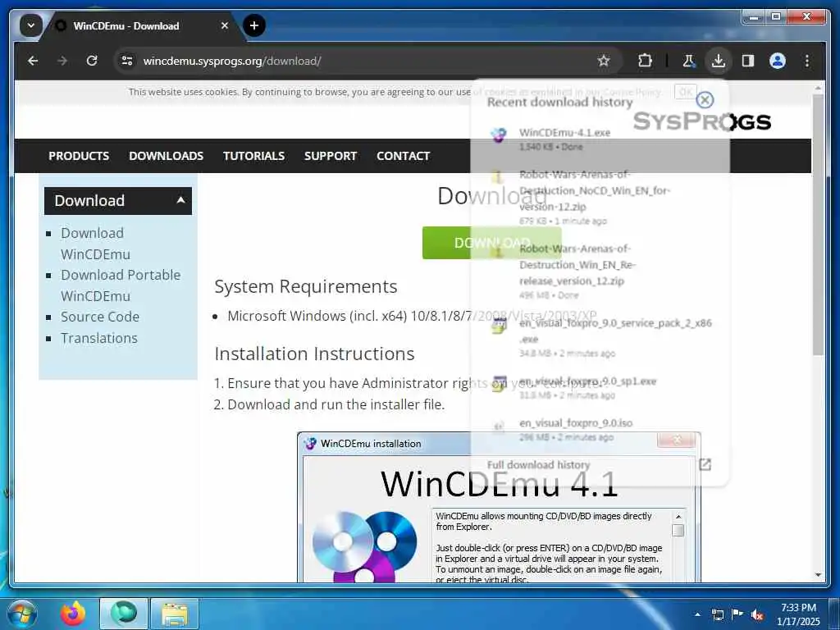
Task: Open the Translations link
Action: 99,339
